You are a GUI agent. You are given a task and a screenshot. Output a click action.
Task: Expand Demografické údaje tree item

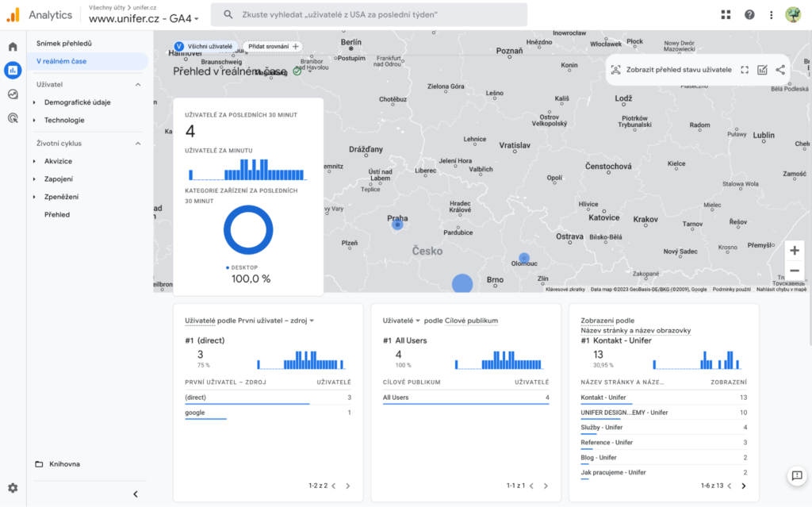pos(35,102)
